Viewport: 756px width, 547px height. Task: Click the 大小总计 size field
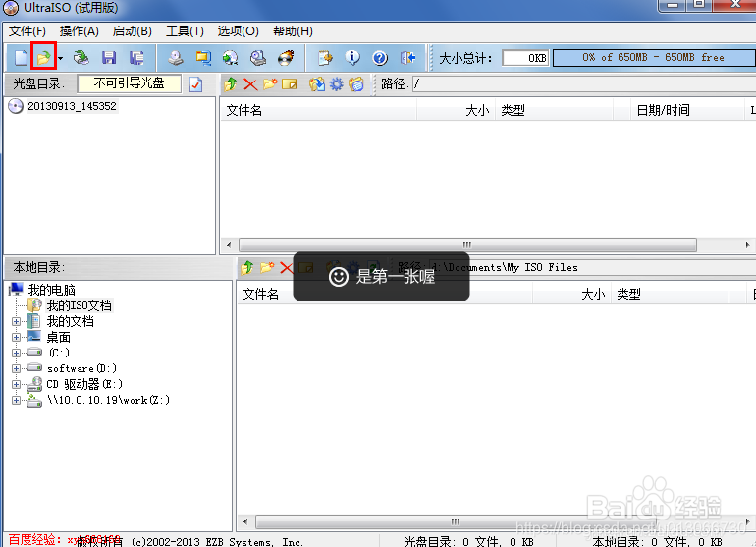pyautogui.click(x=525, y=58)
